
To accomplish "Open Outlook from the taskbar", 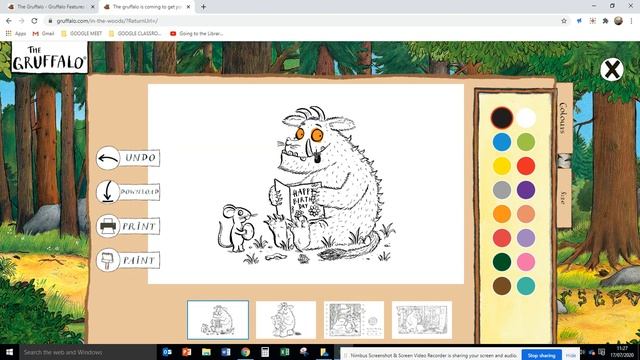I will pos(167,352).
